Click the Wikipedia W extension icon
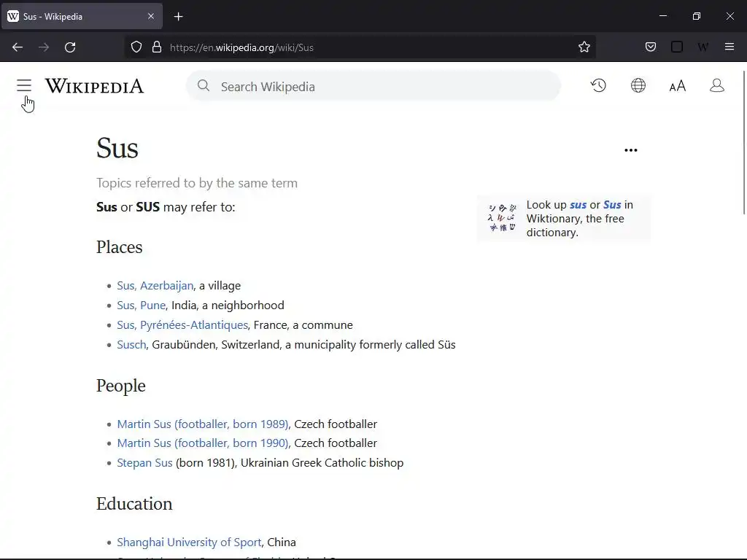This screenshot has width=747, height=560. [x=703, y=47]
